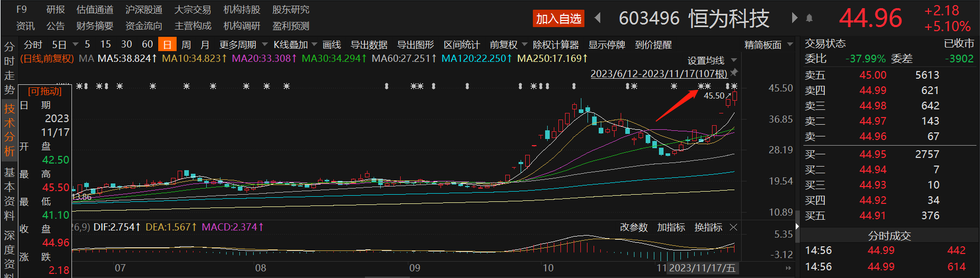
Task: Select the 分时 chart period
Action: point(33,45)
